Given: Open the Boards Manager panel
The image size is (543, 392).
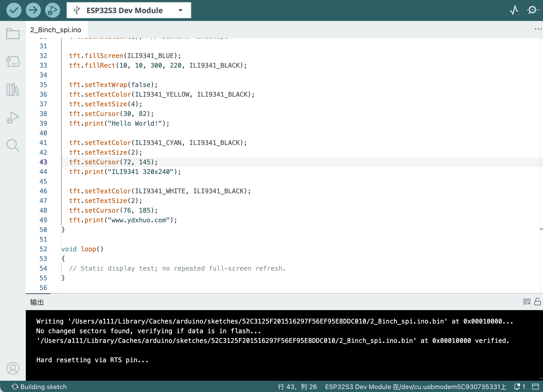Looking at the screenshot, I should coord(13,61).
